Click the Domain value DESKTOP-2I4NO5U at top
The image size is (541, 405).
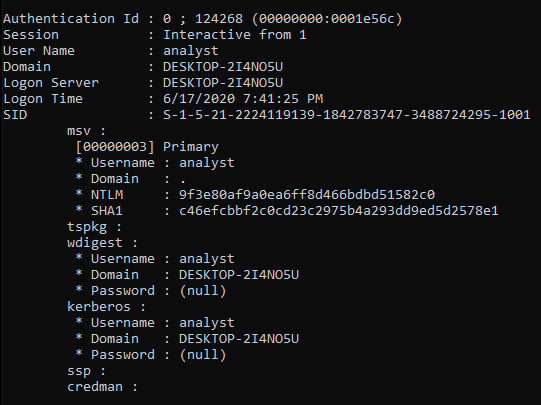click(x=223, y=67)
